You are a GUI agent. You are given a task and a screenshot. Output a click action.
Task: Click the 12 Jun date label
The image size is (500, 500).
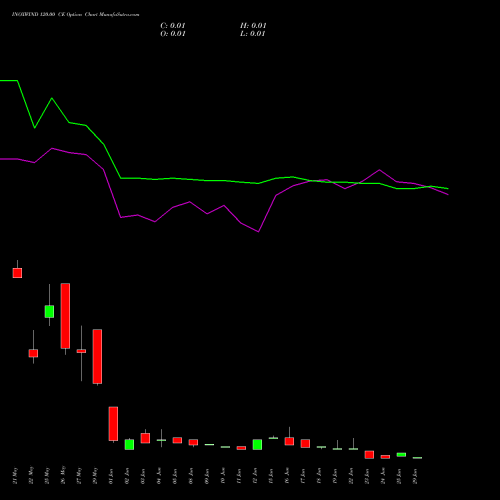point(255,476)
